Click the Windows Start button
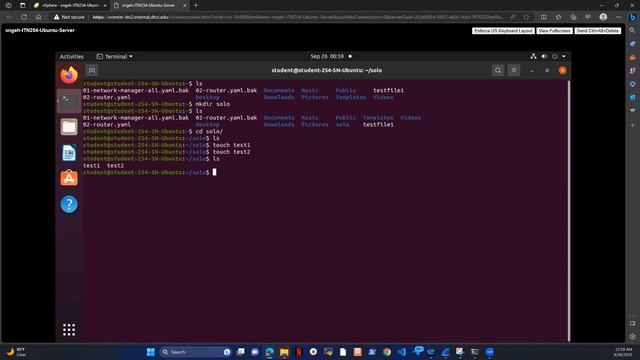 pos(151,352)
